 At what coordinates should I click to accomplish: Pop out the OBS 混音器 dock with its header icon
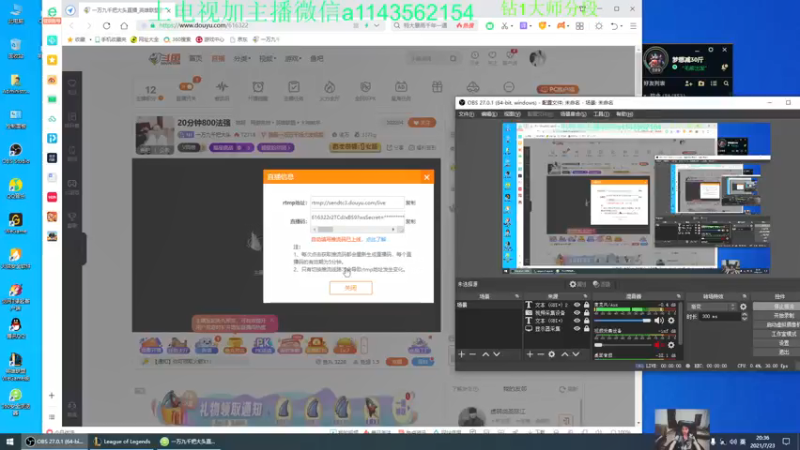[x=679, y=296]
